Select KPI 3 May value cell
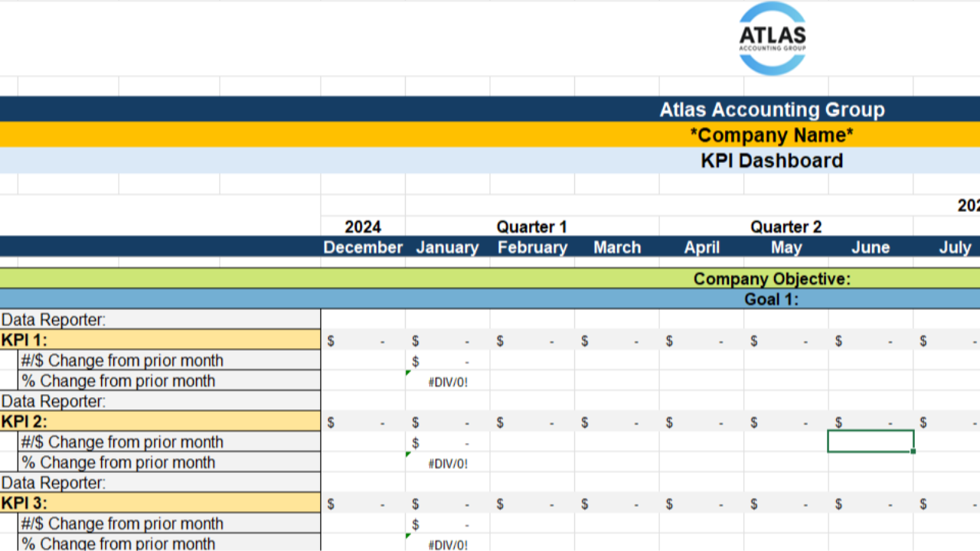This screenshot has width=980, height=551. coord(786,504)
